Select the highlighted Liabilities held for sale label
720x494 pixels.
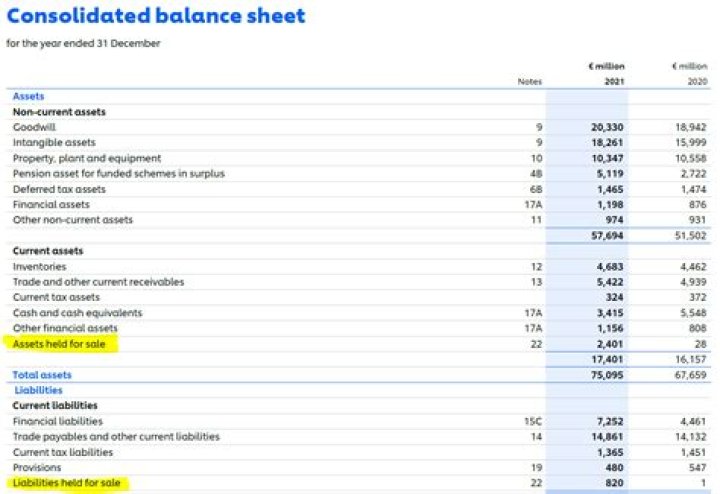pos(66,483)
